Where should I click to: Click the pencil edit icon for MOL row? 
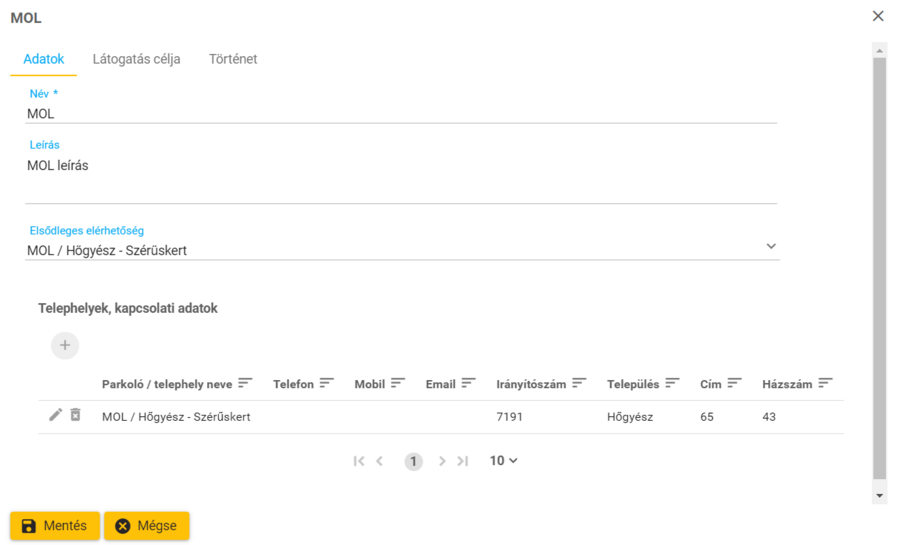pyautogui.click(x=56, y=415)
